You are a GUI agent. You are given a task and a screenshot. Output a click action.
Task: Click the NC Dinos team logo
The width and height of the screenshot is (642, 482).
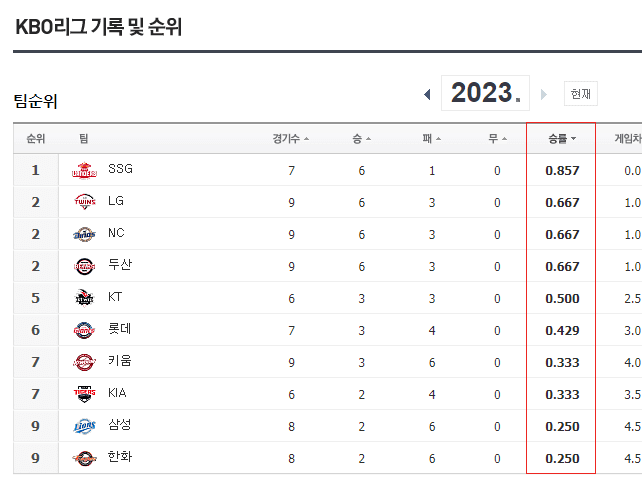pyautogui.click(x=83, y=234)
